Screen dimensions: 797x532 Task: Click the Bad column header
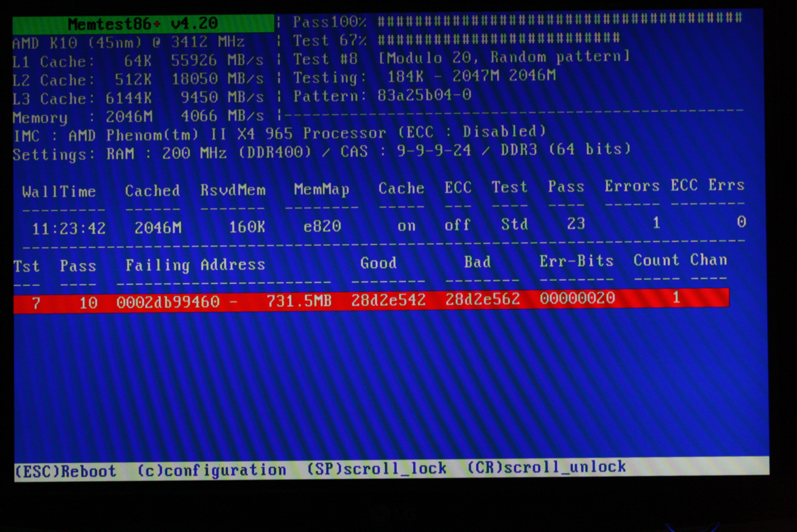pyautogui.click(x=477, y=262)
